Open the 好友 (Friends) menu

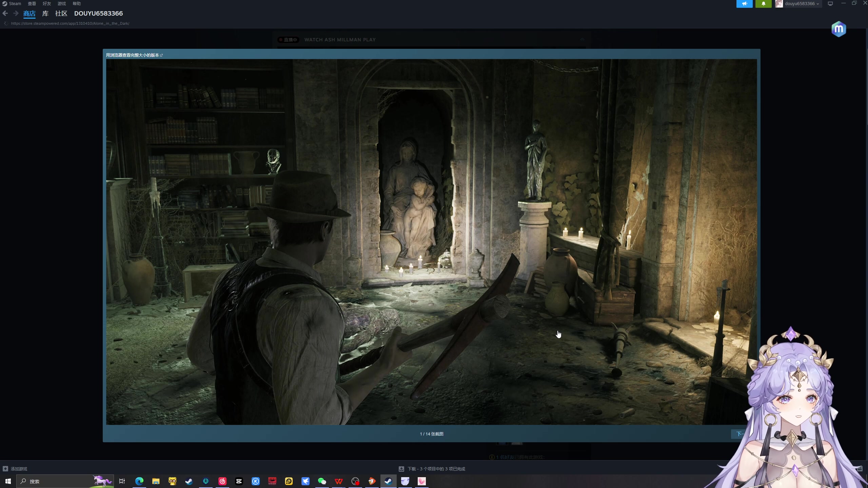click(46, 4)
